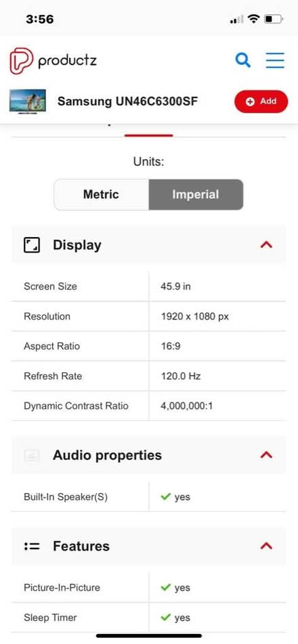
Task: Tap the Features section header title
Action: click(81, 546)
